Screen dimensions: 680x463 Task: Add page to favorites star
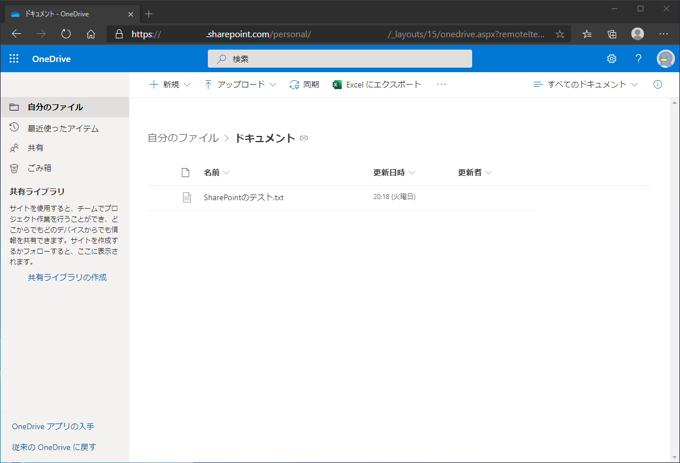[x=560, y=34]
